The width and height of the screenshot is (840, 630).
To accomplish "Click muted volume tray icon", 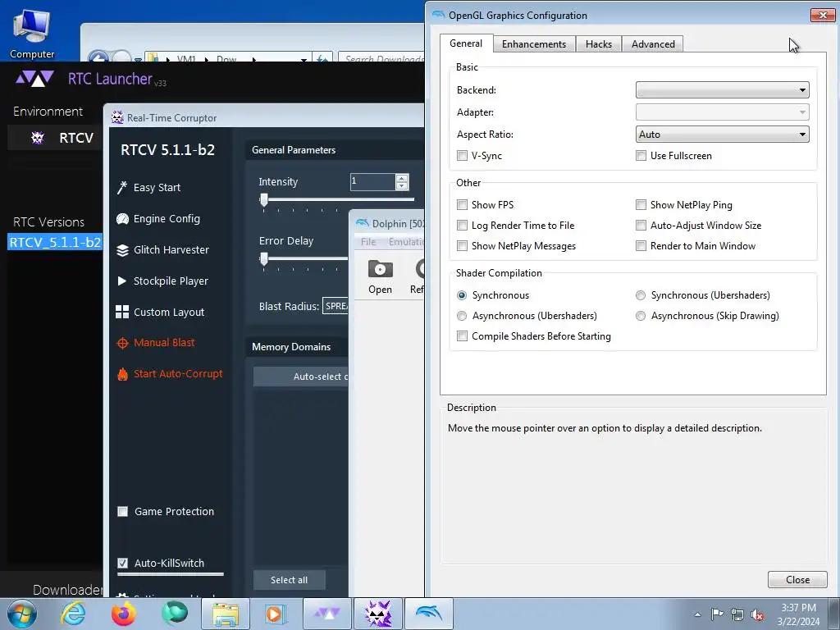I will point(757,614).
